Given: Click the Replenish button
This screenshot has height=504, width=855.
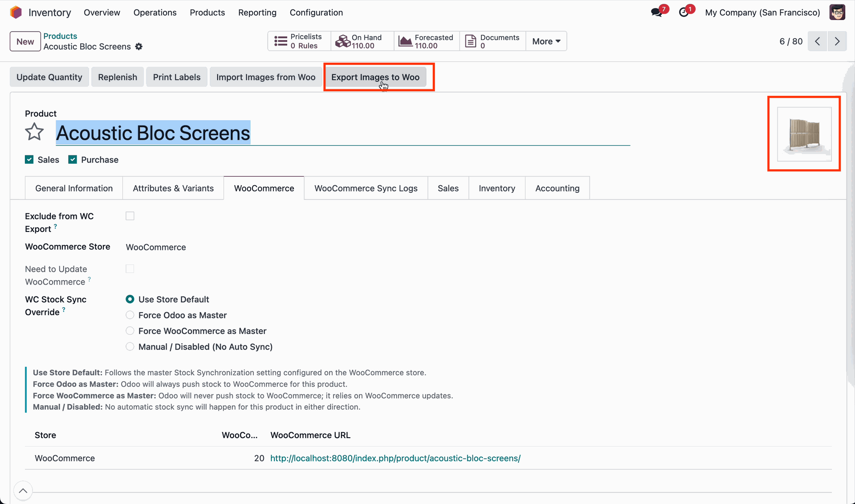Looking at the screenshot, I should (118, 77).
